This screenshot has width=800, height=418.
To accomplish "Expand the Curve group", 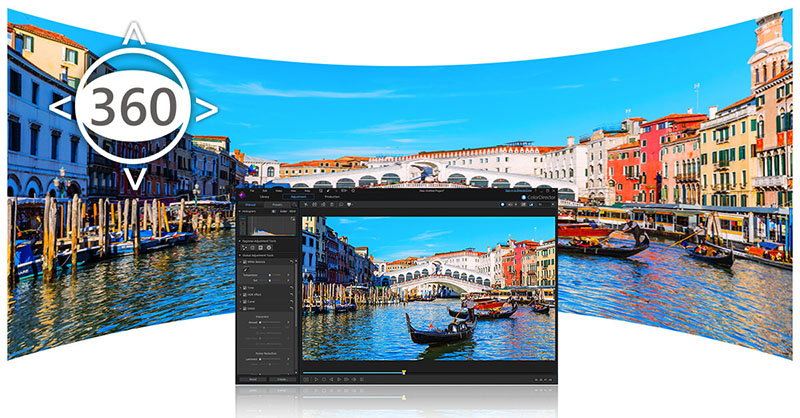I will click(x=240, y=302).
